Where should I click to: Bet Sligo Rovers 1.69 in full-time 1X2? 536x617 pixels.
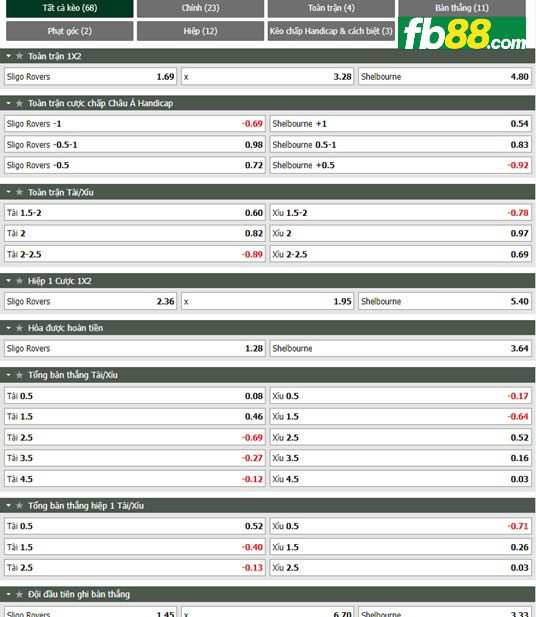pyautogui.click(x=90, y=77)
